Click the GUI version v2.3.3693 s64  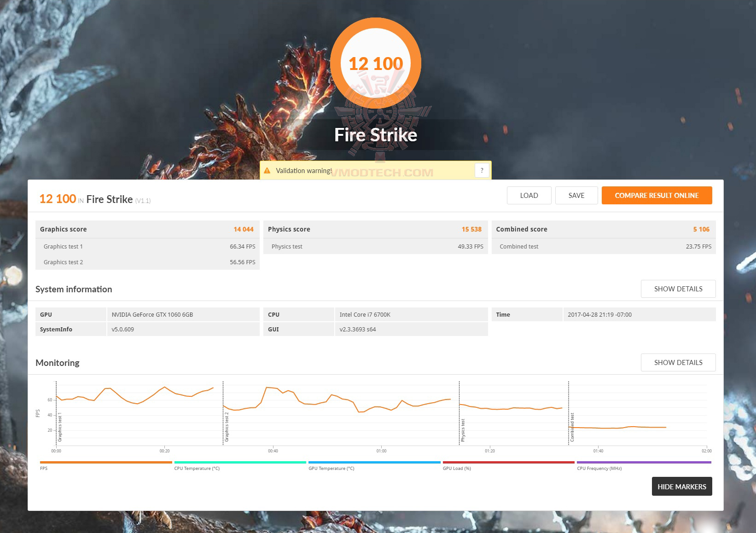click(358, 329)
